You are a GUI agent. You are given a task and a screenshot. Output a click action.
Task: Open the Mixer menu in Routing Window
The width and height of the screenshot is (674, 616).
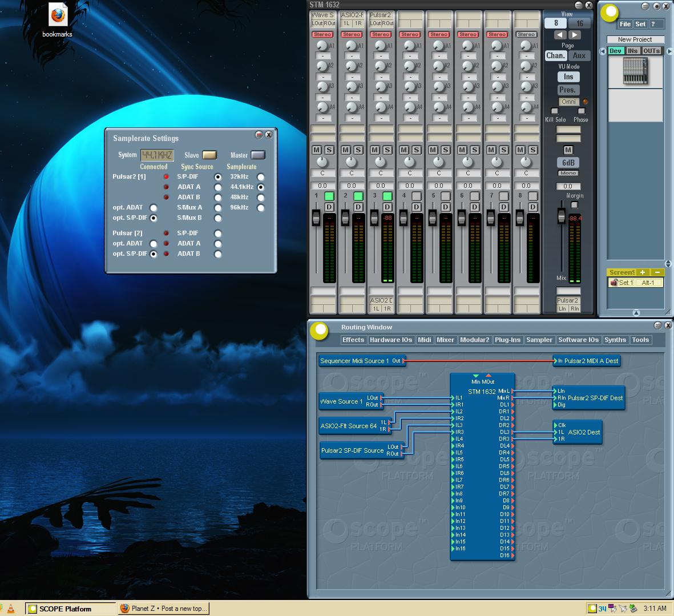445,340
